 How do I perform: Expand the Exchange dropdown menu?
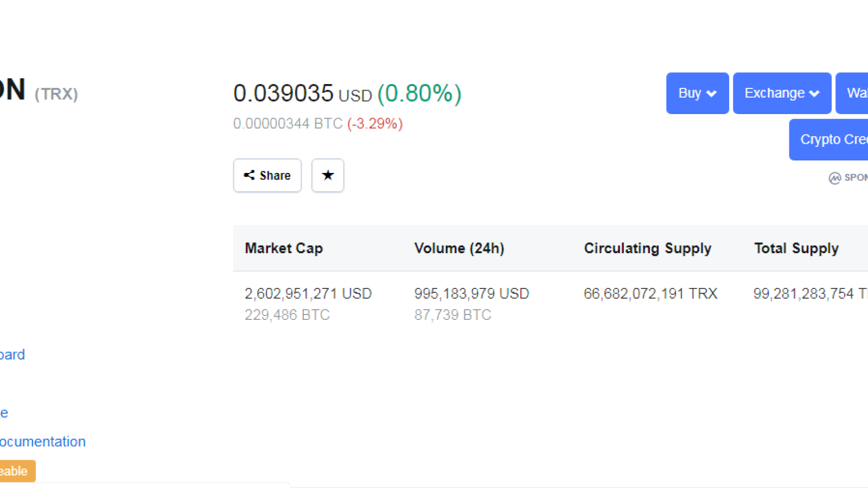click(782, 93)
